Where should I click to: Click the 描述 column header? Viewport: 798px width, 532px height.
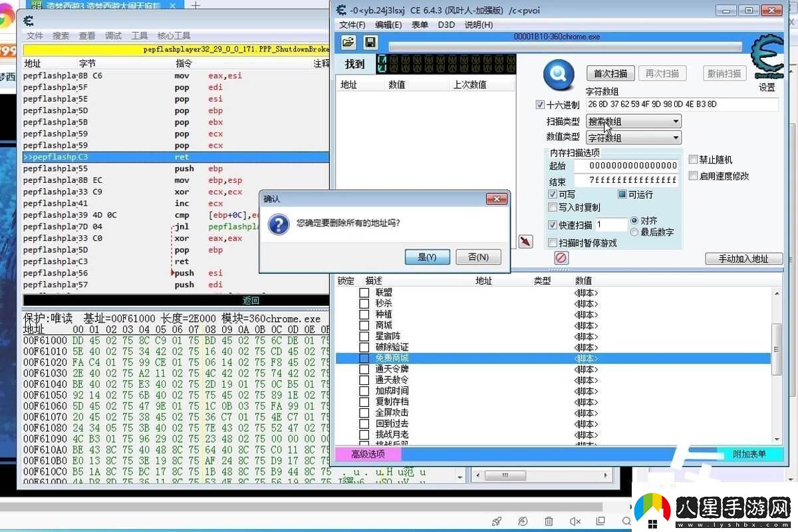point(374,281)
